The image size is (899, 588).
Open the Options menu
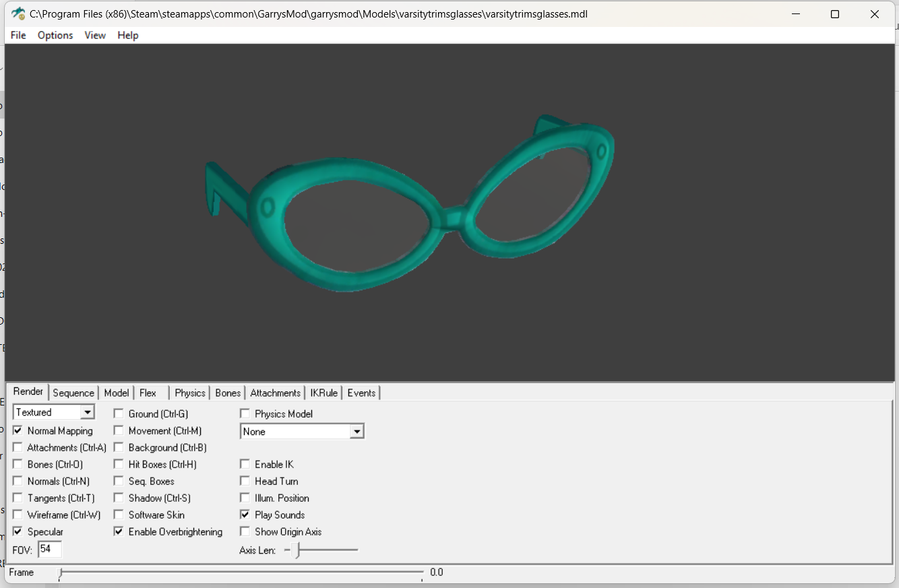[55, 35]
